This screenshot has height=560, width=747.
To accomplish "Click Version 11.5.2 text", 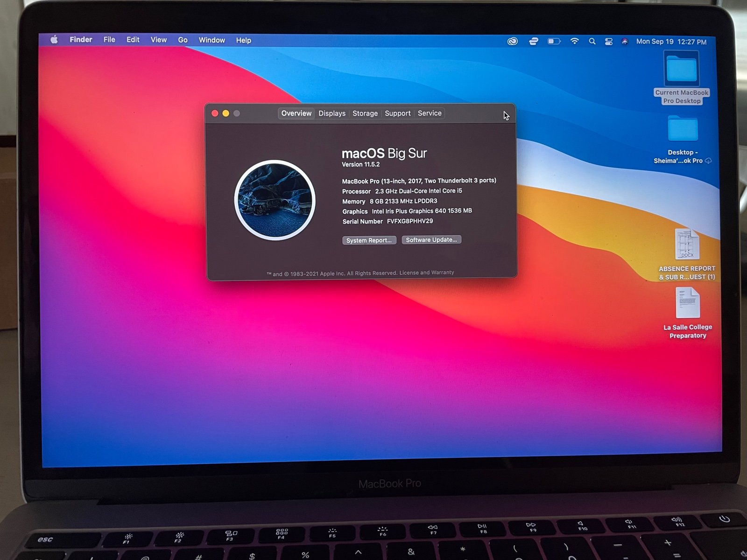I will [360, 164].
